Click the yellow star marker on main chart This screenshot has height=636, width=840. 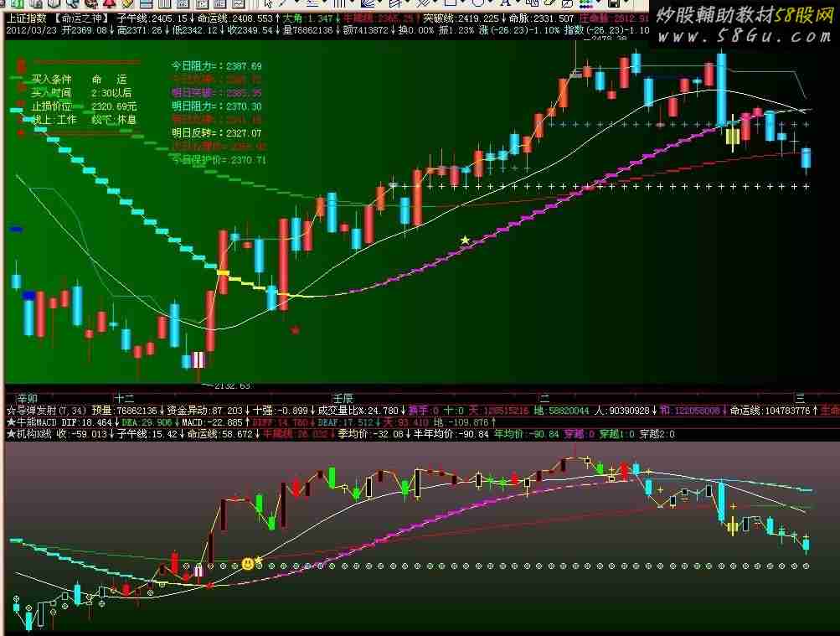[x=465, y=240]
